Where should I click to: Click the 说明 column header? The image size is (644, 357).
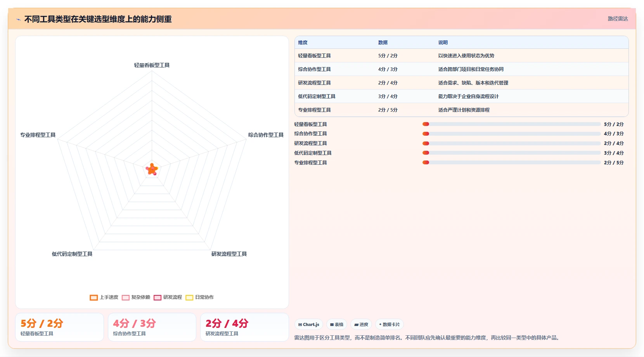coord(443,43)
